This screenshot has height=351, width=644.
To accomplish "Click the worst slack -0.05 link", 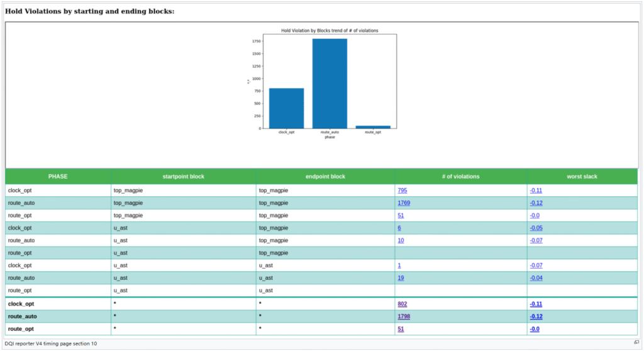I will [536, 228].
